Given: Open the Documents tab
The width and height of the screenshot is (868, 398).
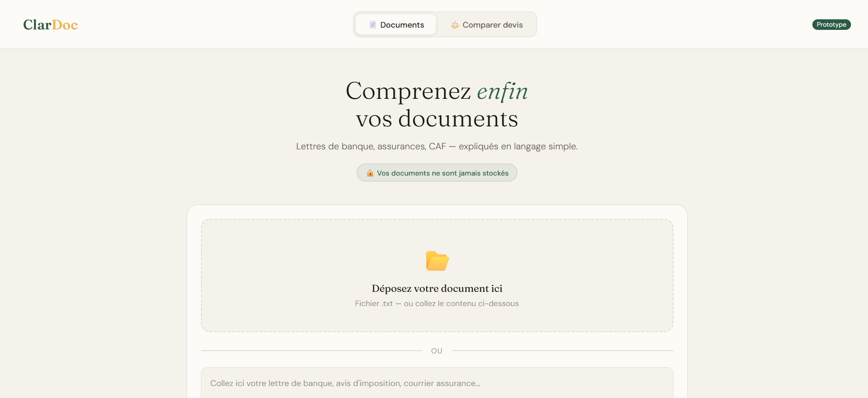Looking at the screenshot, I should 396,25.
